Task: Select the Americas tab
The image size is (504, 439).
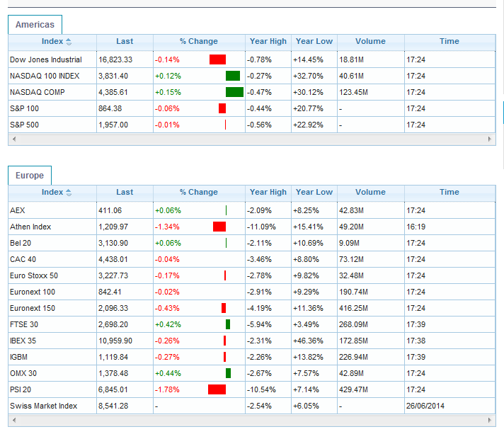Action: 35,25
